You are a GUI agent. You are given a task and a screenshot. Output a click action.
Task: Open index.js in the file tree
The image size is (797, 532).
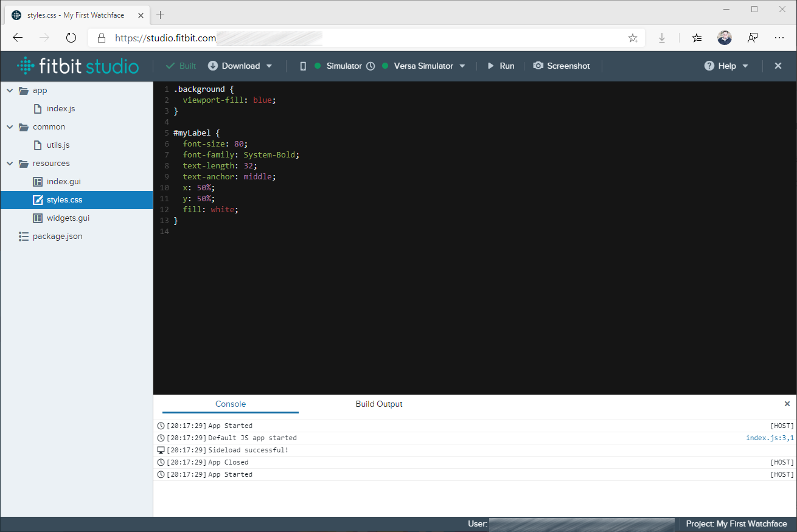(x=61, y=109)
